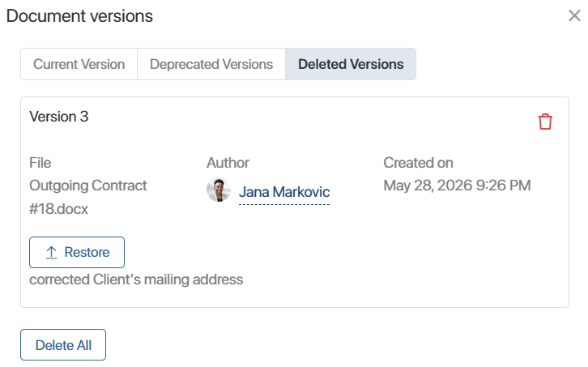Click the Outgoing Contract file name text
Screen dimensions: 588x367
(88, 186)
